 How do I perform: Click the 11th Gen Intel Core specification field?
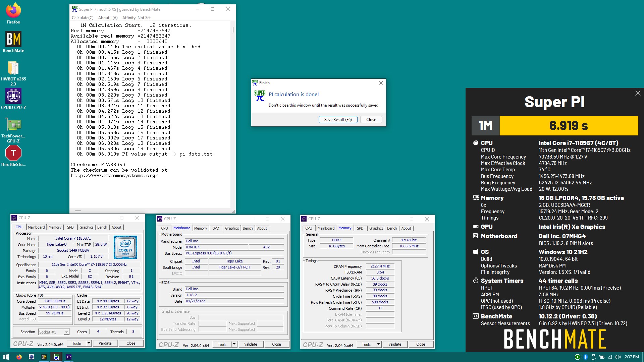89,264
